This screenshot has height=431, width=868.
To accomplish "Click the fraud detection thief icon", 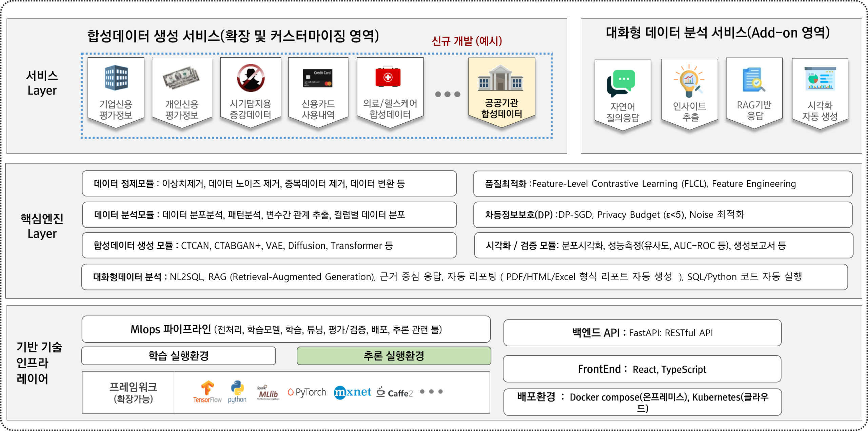I will (x=251, y=78).
